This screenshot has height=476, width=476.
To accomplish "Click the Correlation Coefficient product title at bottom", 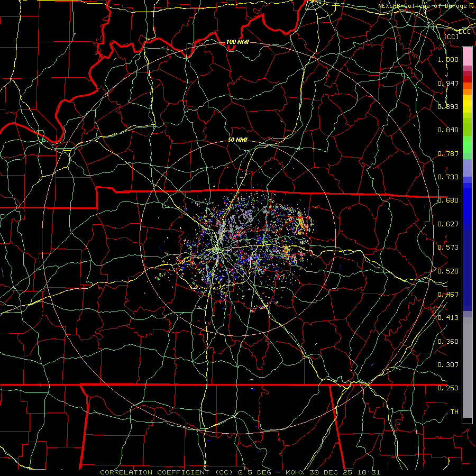I will pyautogui.click(x=240, y=472).
